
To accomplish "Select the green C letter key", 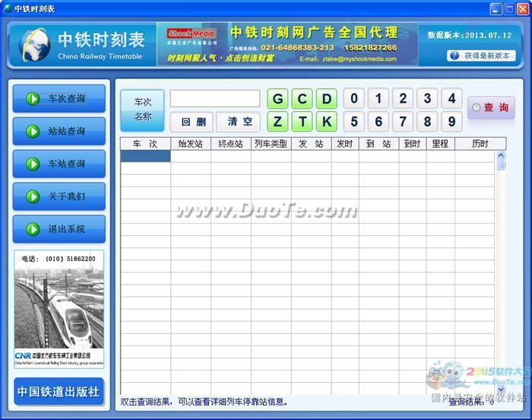I will (302, 99).
